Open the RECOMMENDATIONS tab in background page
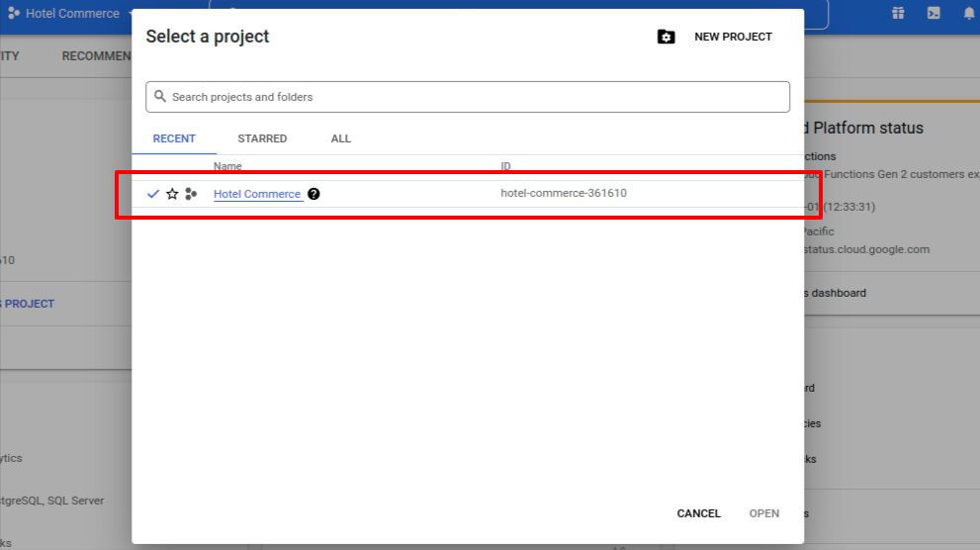The image size is (980, 550). (x=96, y=56)
